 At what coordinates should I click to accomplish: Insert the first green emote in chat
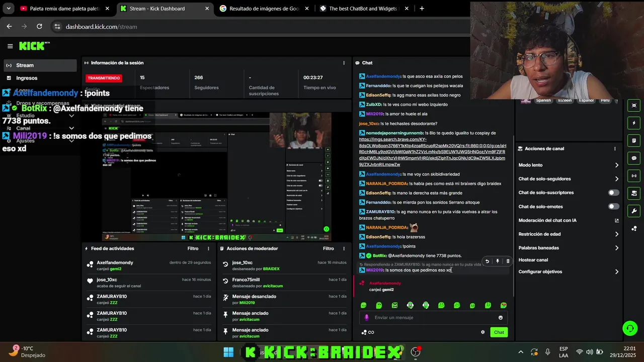click(x=364, y=306)
